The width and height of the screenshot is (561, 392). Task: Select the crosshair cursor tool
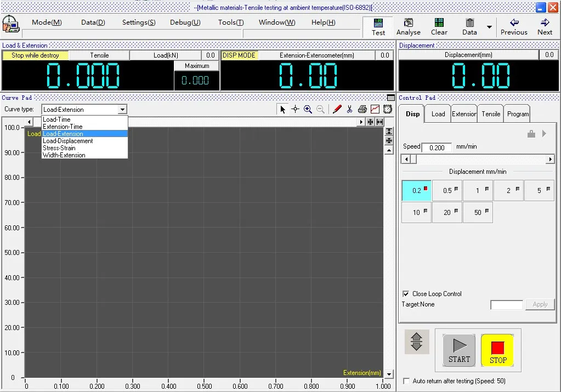(x=295, y=109)
